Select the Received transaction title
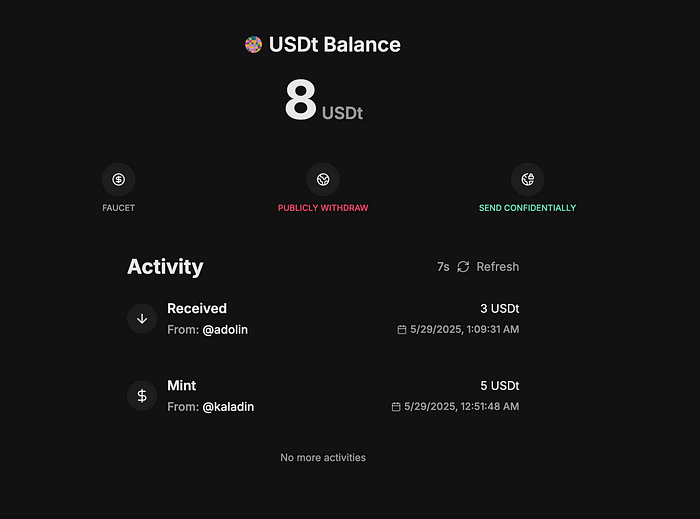Viewport: 700px width, 519px height. tap(197, 308)
